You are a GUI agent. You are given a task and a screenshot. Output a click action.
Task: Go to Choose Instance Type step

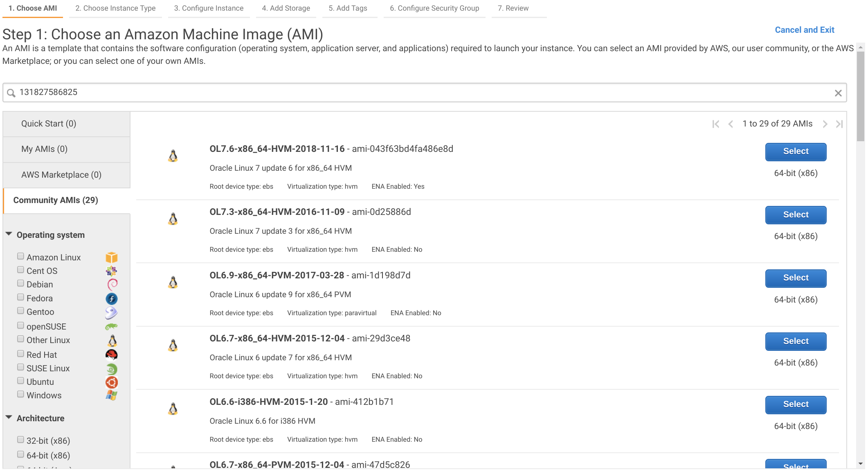pyautogui.click(x=115, y=8)
